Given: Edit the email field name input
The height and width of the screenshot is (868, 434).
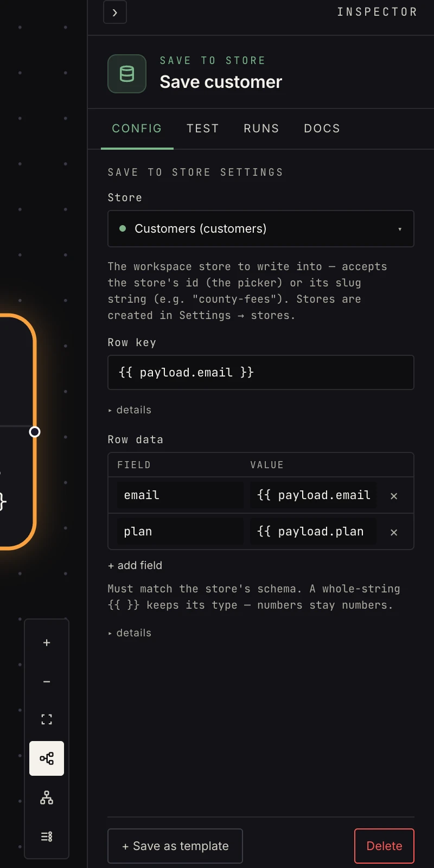Looking at the screenshot, I should 180,495.
